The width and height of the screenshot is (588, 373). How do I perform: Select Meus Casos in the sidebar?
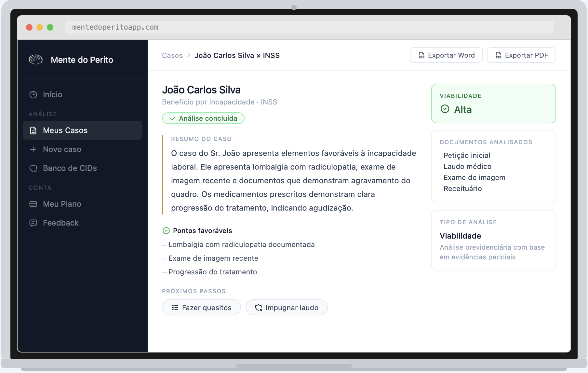tap(83, 131)
